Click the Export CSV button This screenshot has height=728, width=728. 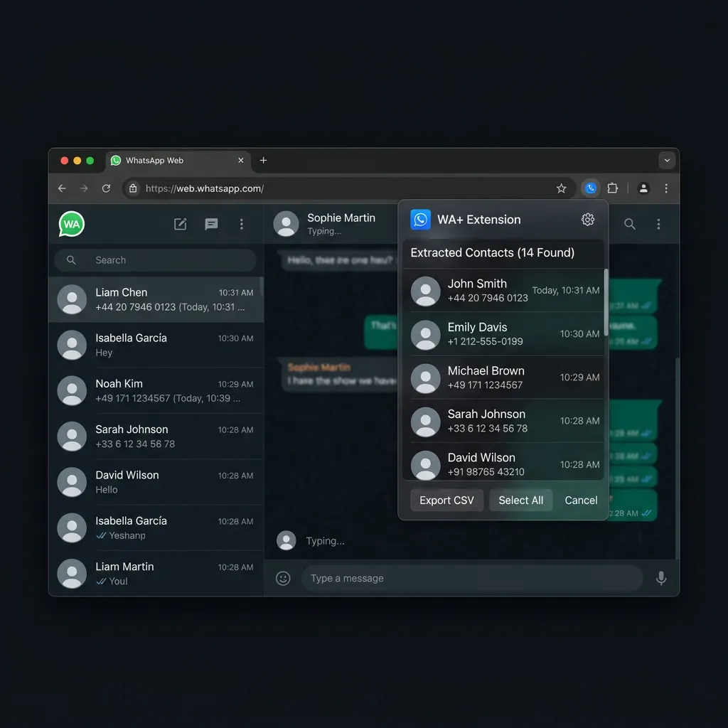coord(446,500)
